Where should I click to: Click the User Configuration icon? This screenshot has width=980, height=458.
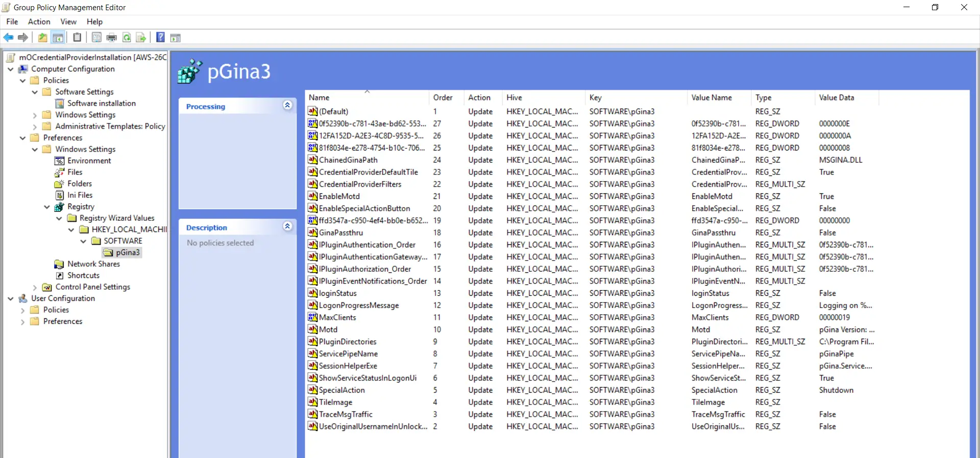tap(23, 298)
